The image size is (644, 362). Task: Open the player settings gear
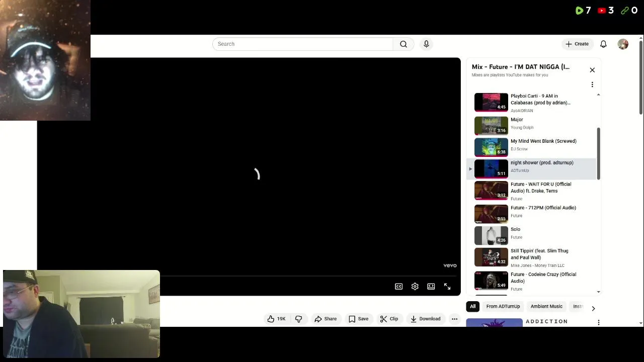pos(415,287)
